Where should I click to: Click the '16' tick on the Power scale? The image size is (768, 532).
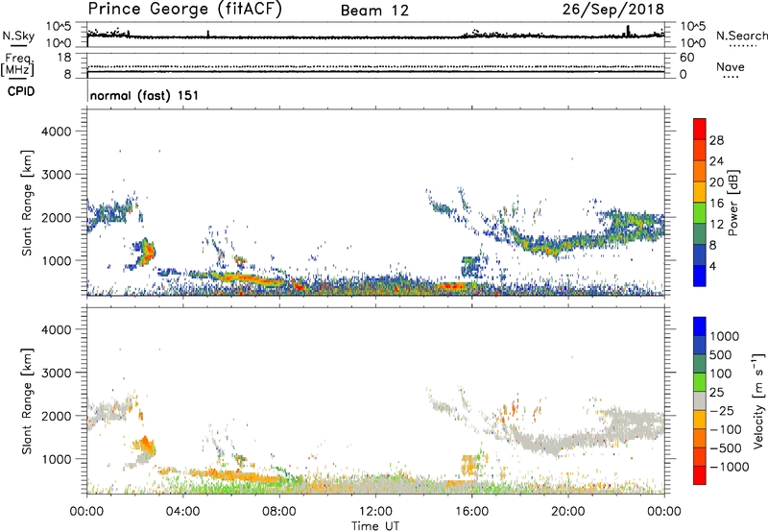point(716,204)
